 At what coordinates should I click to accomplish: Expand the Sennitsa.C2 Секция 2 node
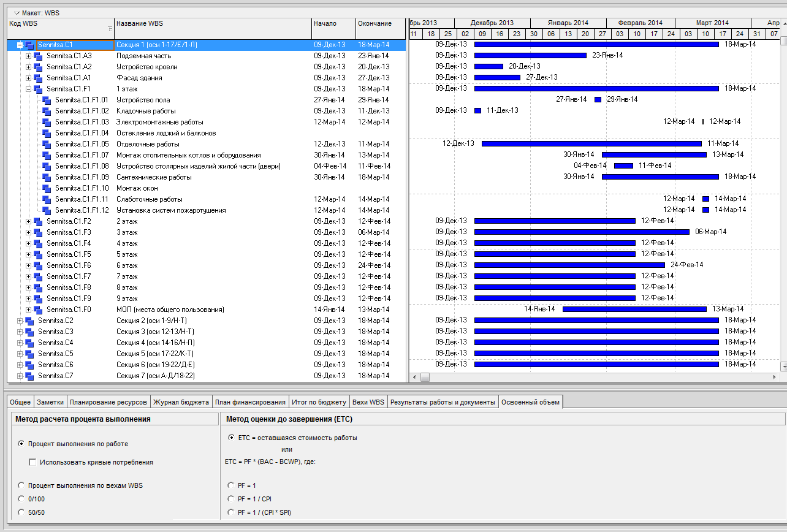point(20,321)
